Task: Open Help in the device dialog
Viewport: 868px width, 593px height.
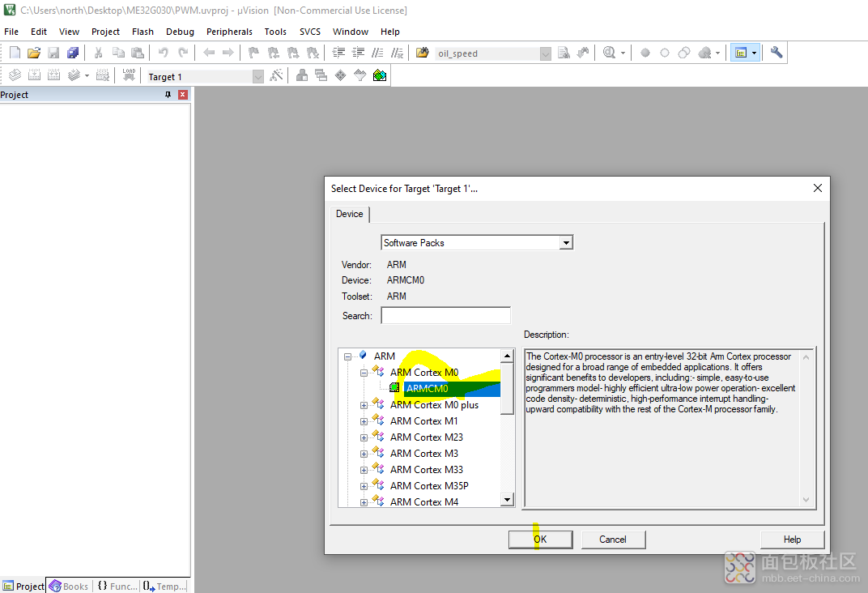Action: (x=792, y=540)
